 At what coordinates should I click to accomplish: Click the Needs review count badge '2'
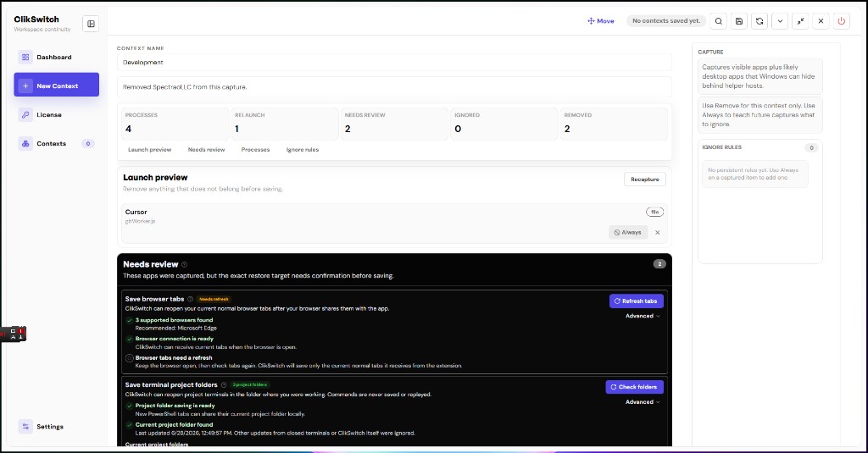click(x=659, y=264)
